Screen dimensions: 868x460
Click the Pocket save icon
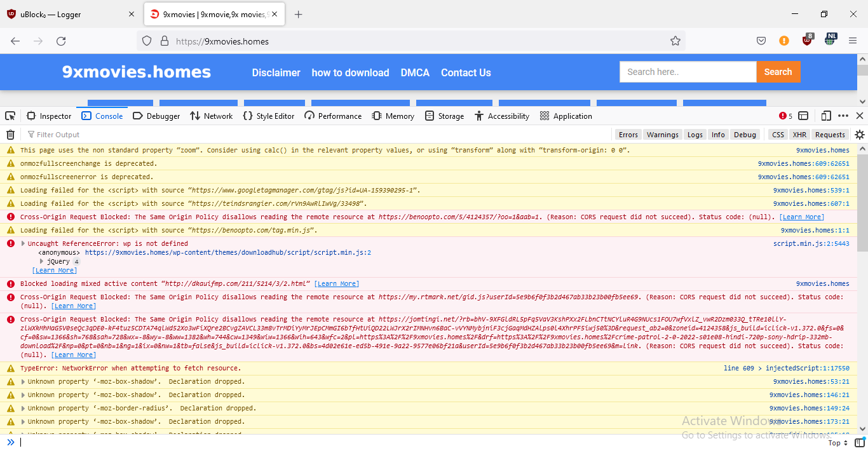pos(761,41)
